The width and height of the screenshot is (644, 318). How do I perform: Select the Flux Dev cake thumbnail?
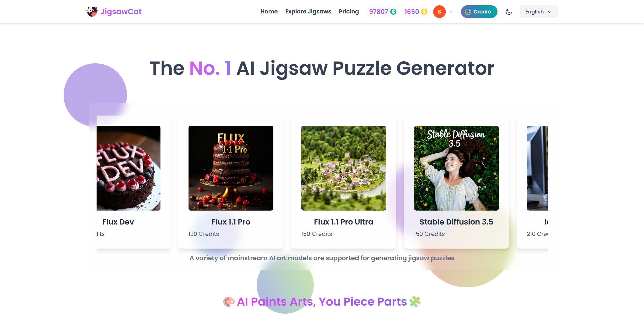[x=128, y=168]
